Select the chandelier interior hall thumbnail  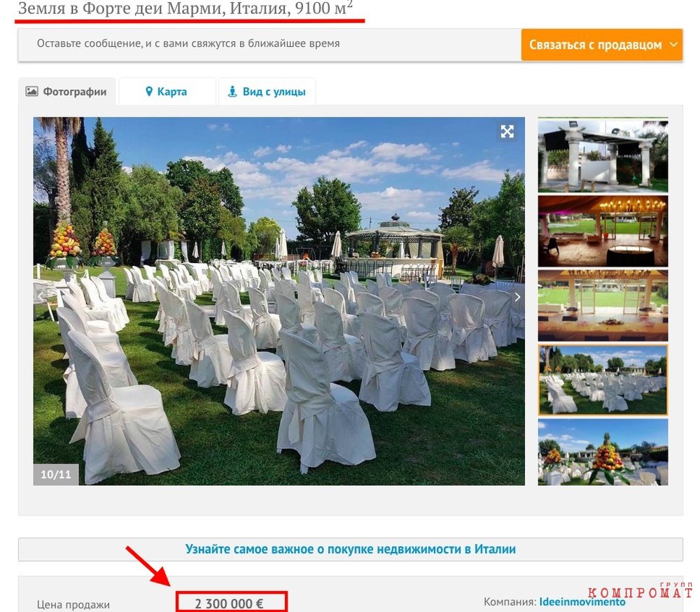(x=603, y=231)
